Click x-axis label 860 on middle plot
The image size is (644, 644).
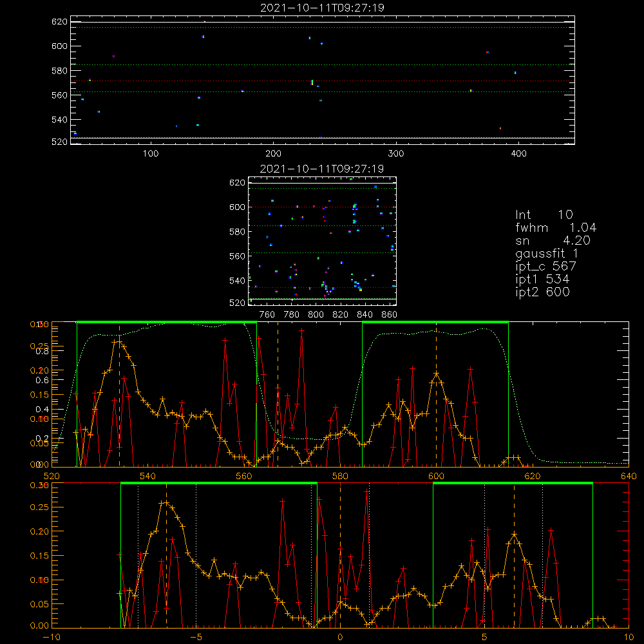(x=390, y=315)
